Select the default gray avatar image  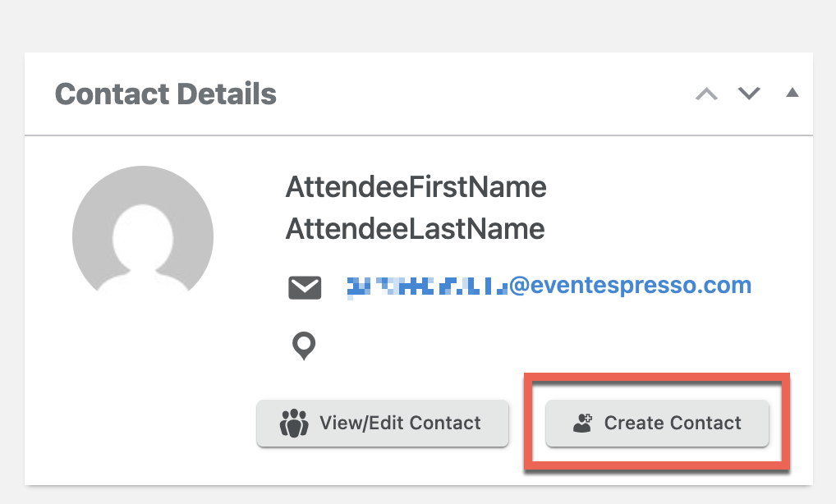click(143, 230)
